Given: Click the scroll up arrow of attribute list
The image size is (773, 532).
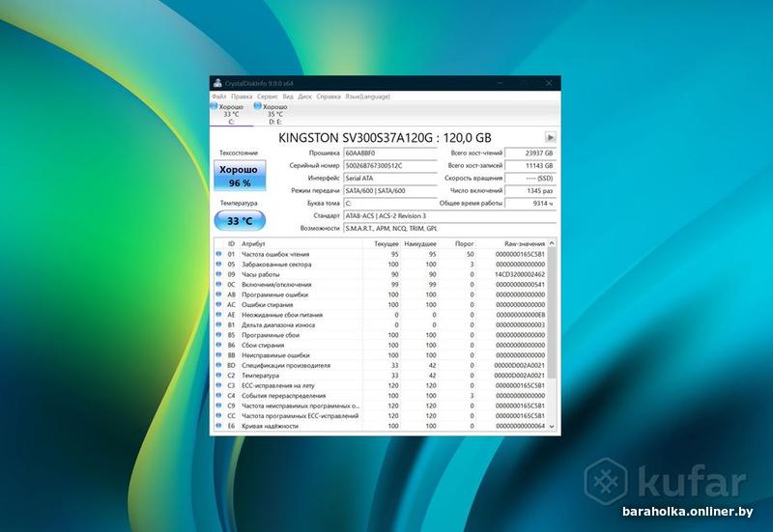Looking at the screenshot, I should pyautogui.click(x=552, y=243).
